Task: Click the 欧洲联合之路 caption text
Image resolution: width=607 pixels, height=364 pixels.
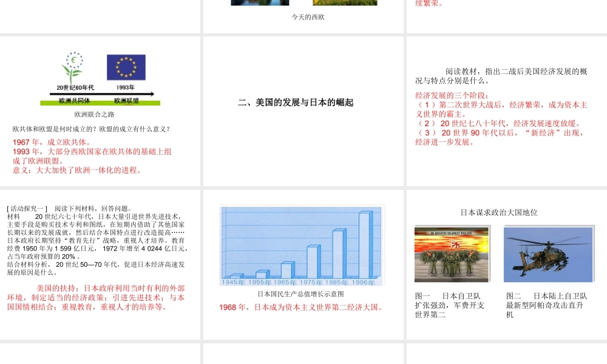Action: click(94, 115)
